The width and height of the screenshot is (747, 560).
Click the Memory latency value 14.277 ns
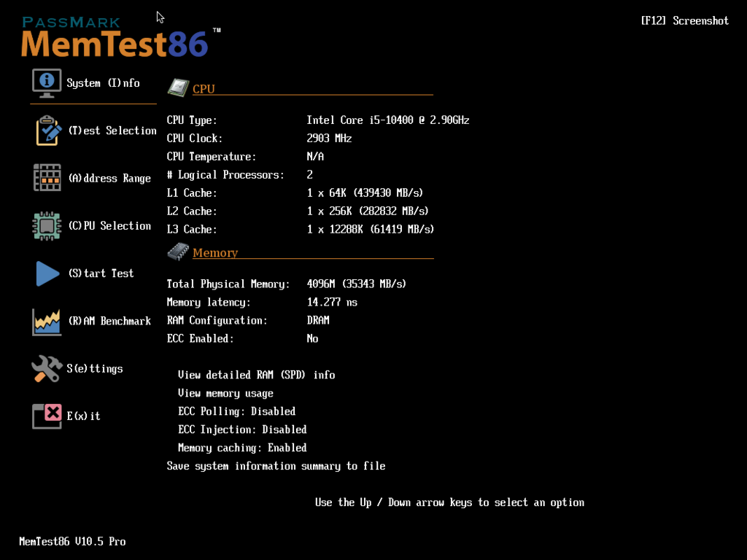(332, 303)
